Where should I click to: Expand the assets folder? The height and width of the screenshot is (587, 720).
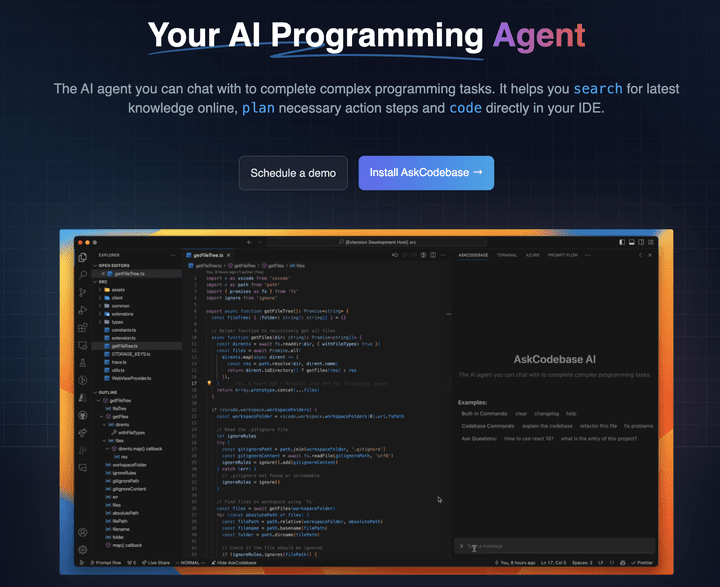[100, 290]
